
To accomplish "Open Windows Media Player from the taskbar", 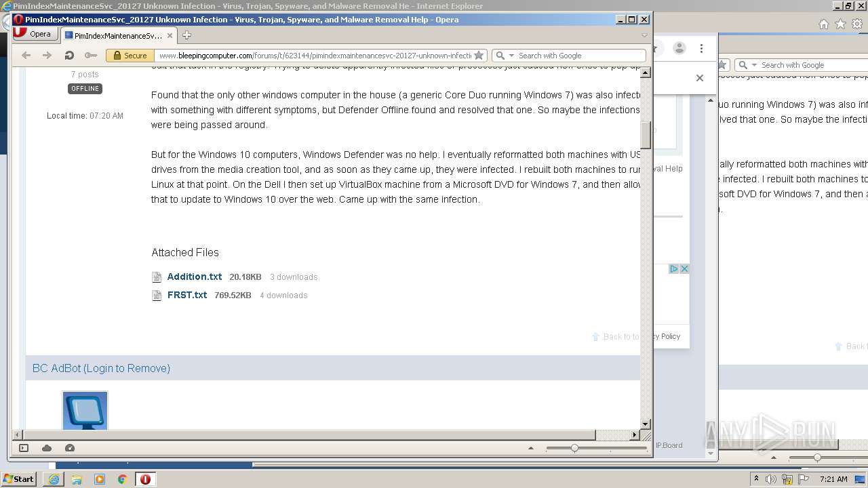I will coord(100,479).
